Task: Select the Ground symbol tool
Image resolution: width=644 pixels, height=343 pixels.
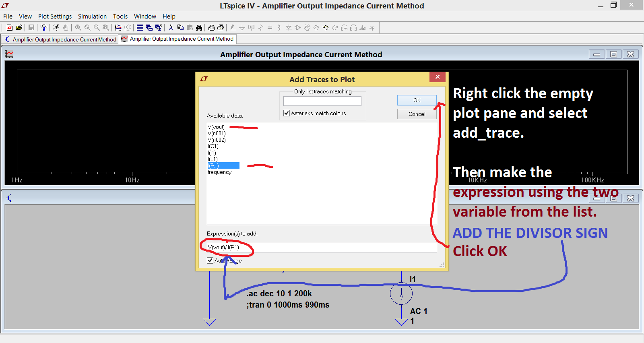Action: [242, 27]
